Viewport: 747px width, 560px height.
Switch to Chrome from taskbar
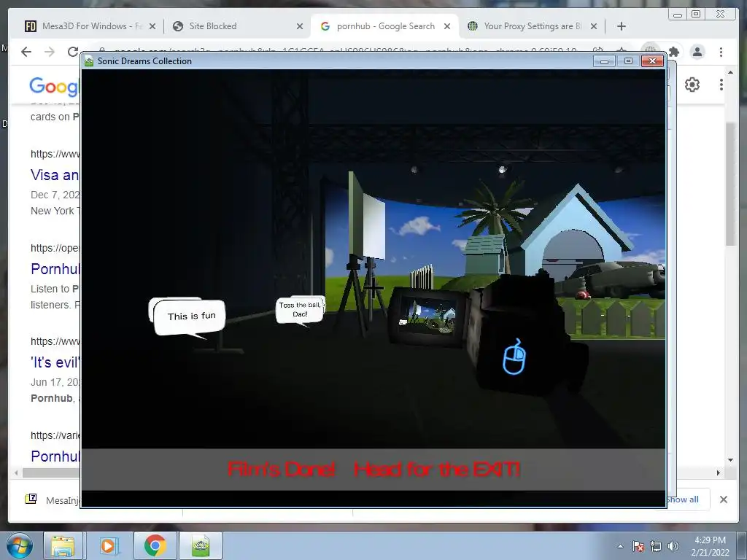point(155,545)
